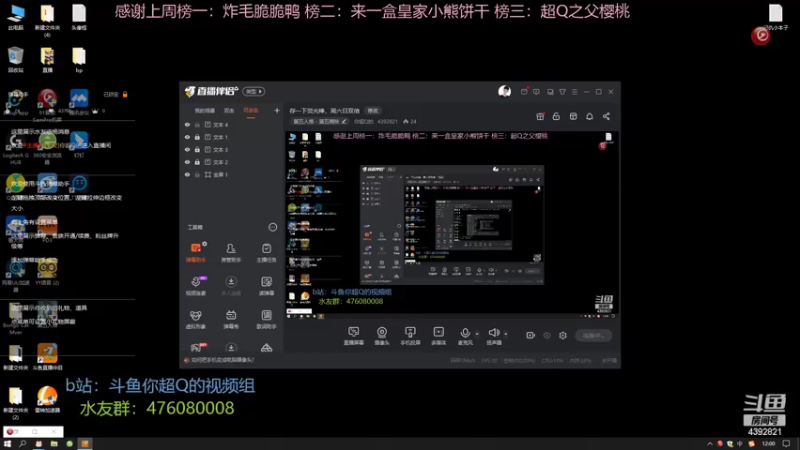Click the record video camera icon

531,335
